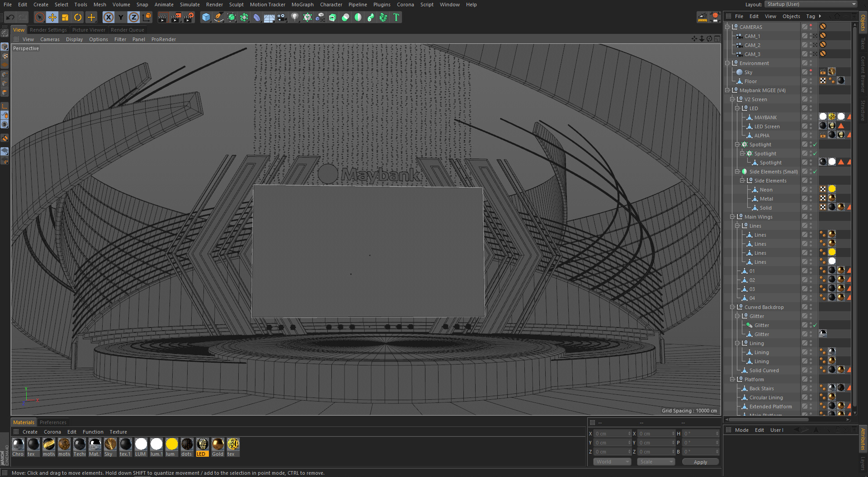Viewport: 868px width, 477px height.
Task: Add a Camera object
Action: (x=282, y=17)
